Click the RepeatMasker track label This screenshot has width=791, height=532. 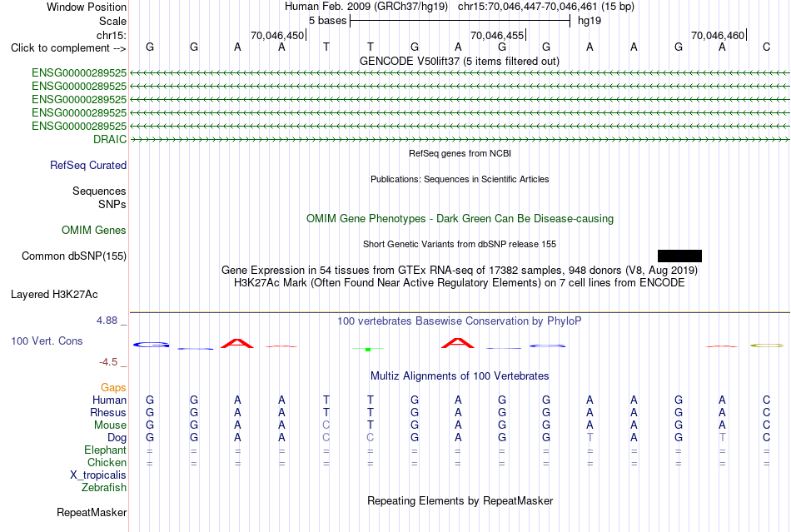pyautogui.click(x=92, y=512)
